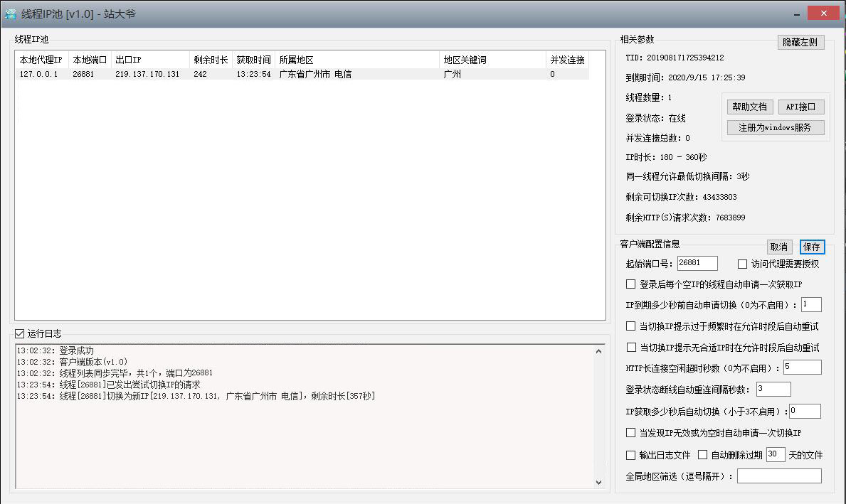
Task: Click the 保存 (Save) button
Action: tap(812, 247)
